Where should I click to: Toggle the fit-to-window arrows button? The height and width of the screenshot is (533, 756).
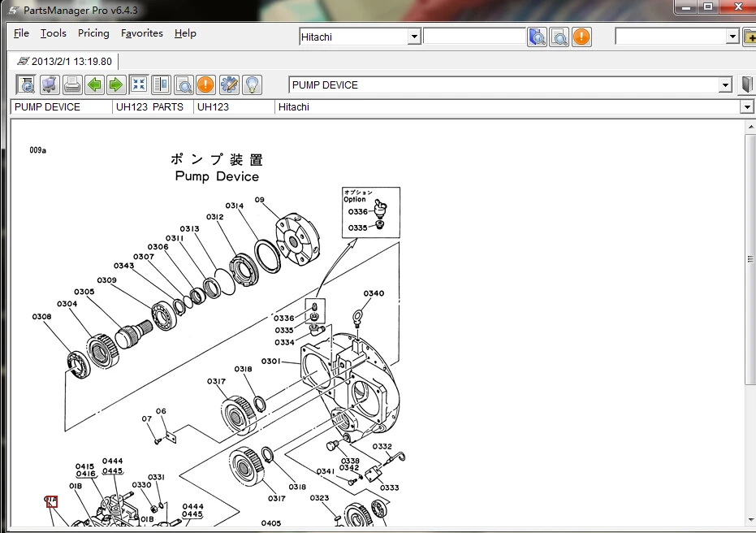click(139, 84)
